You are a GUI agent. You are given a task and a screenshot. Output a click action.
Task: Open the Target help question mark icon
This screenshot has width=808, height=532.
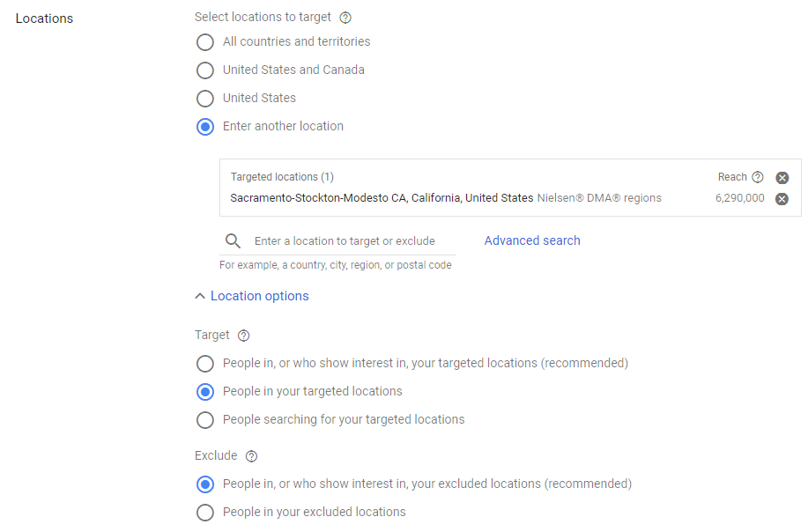click(x=243, y=336)
